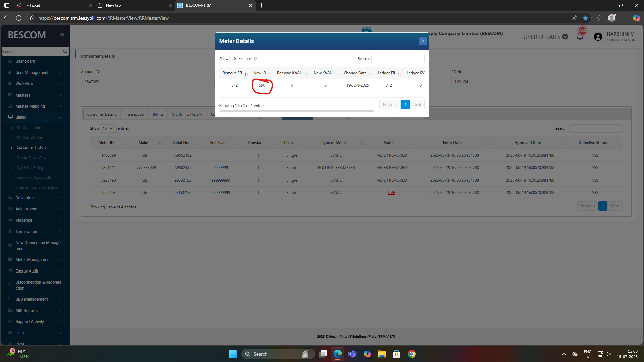644x362 pixels.
Task: Close the Meter Details dialog
Action: (423, 41)
